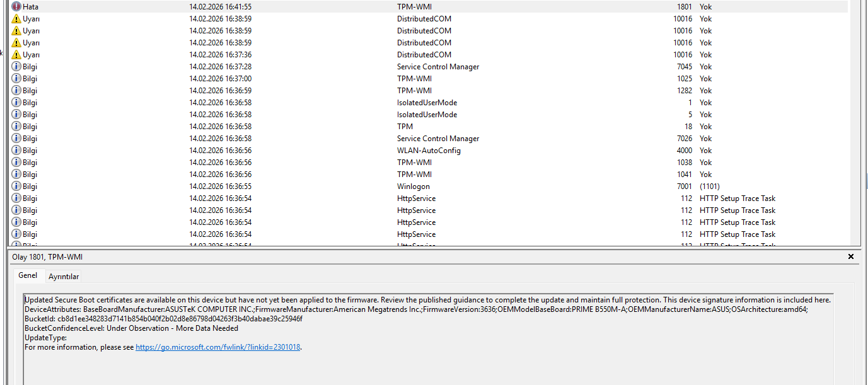Select the date '14.02.2026 16:36:55'
The image size is (868, 385).
[220, 187]
